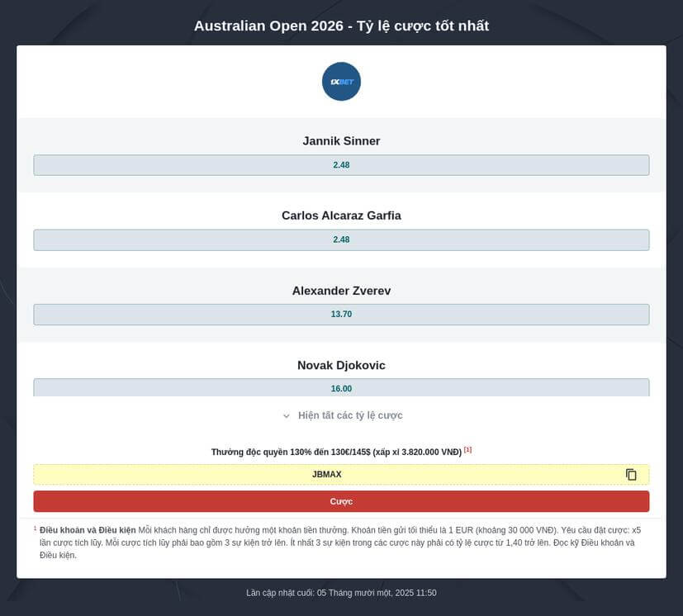Click the 1XBET bookmaker logo

point(340,81)
